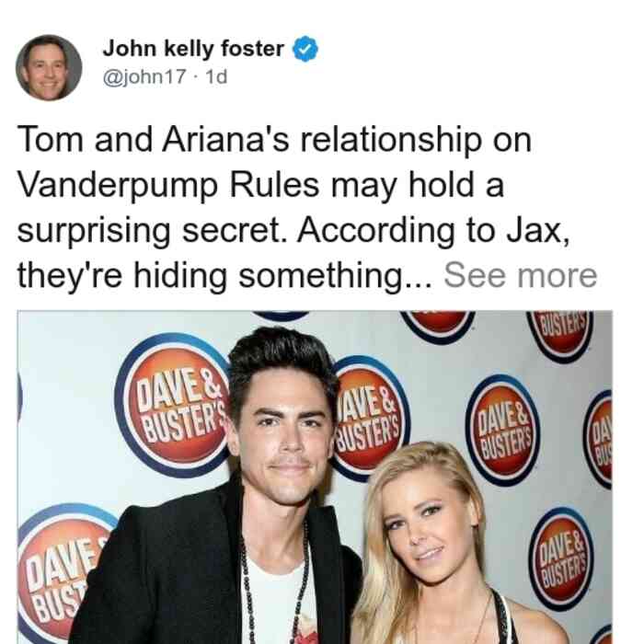Click the blue verified checkmark badge
Viewport: 644px width, 644px height.
click(x=305, y=49)
